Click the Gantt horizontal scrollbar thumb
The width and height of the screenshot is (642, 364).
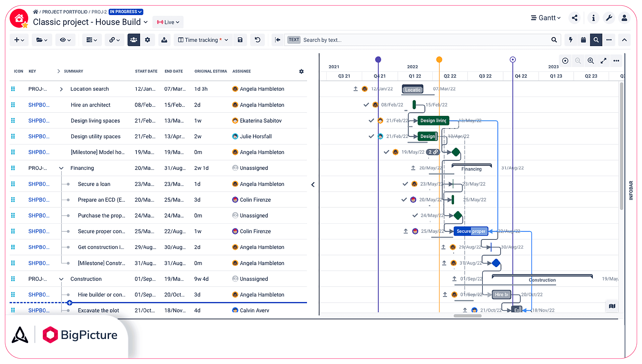[x=467, y=316]
